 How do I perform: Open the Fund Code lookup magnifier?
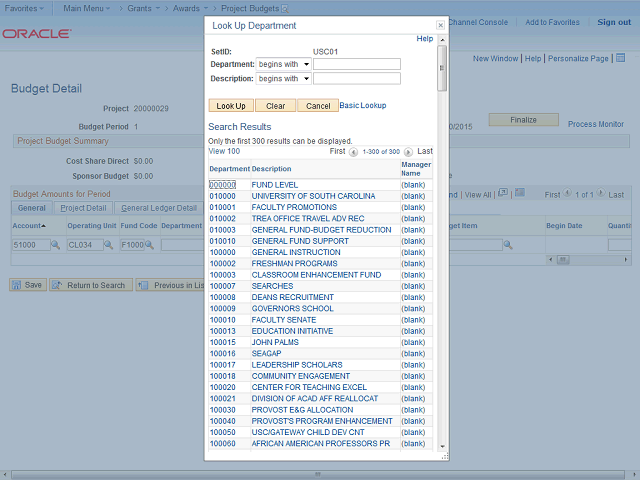click(x=151, y=245)
